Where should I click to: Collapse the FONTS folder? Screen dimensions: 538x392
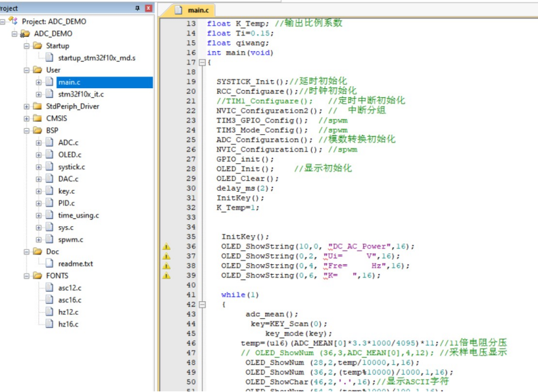27,276
